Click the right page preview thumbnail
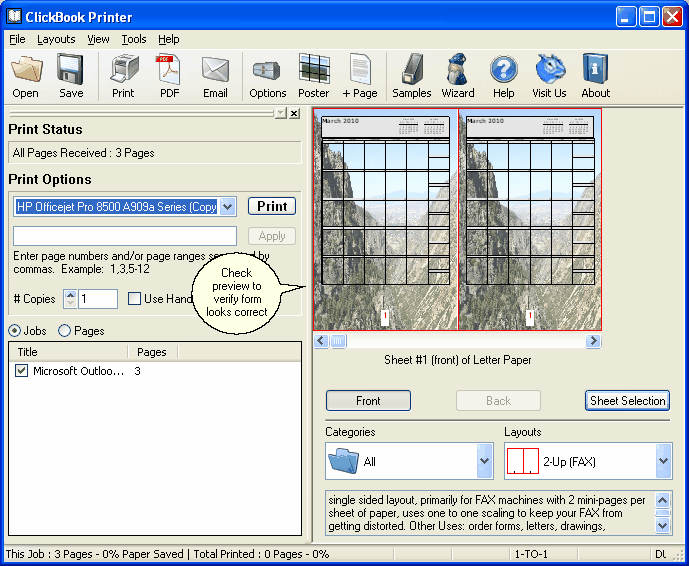Viewport: 689px width, 566px height. 530,219
